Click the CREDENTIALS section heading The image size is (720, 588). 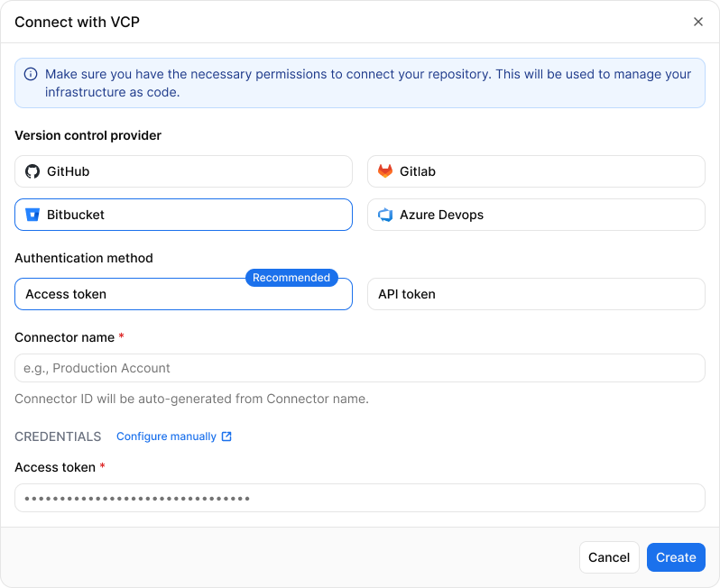pyautogui.click(x=58, y=436)
